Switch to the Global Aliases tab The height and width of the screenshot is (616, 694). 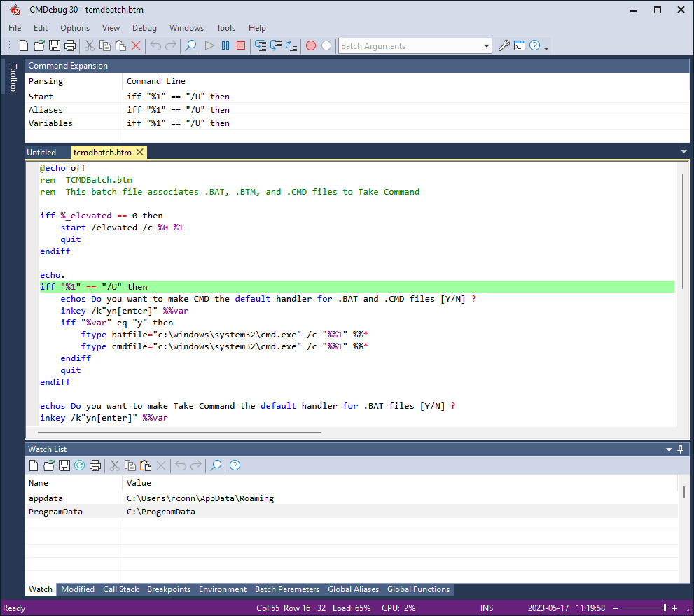[x=353, y=589]
